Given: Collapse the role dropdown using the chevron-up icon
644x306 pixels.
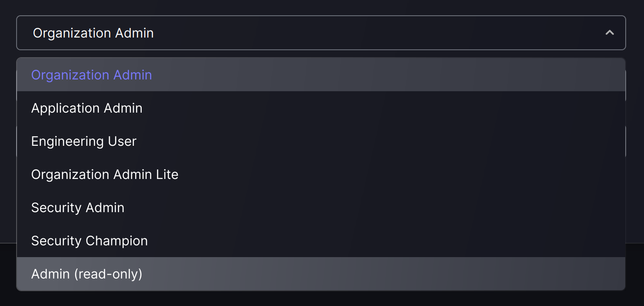Looking at the screenshot, I should point(610,33).
